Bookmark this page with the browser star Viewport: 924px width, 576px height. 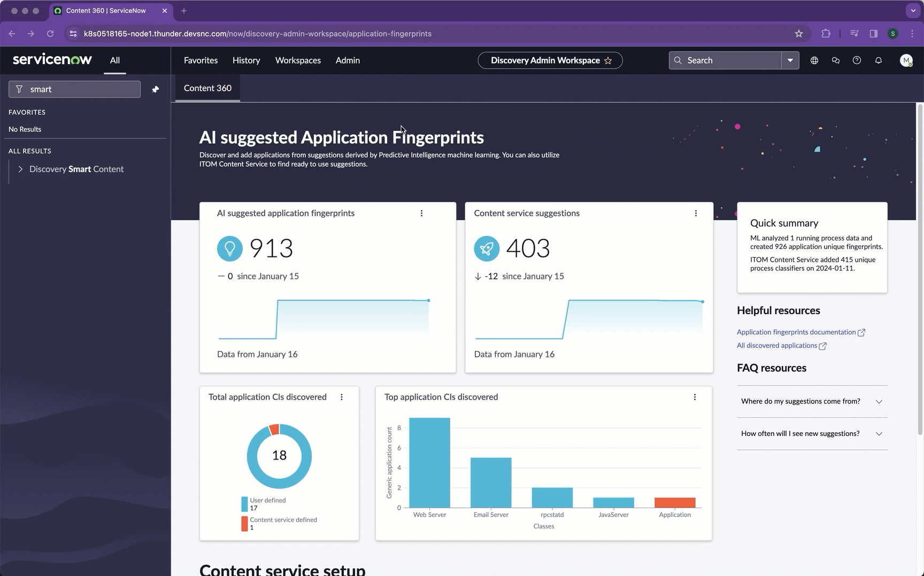(x=799, y=34)
